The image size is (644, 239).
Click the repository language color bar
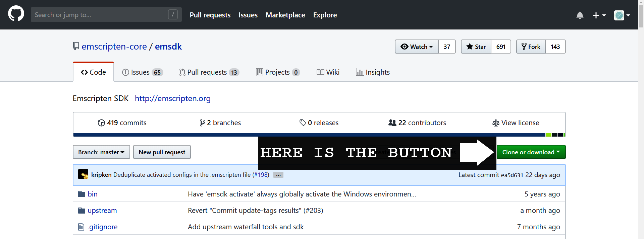pos(309,135)
